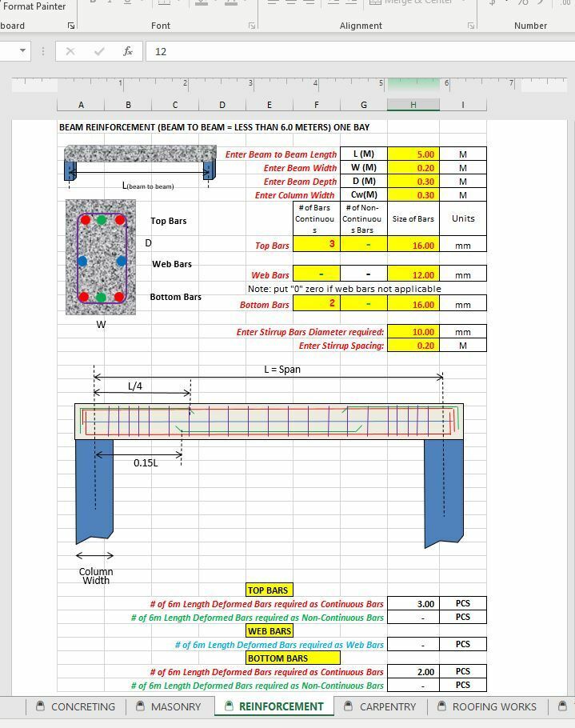Select the beam depth value 0.30
Screen dimensions: 575x728
click(x=413, y=181)
